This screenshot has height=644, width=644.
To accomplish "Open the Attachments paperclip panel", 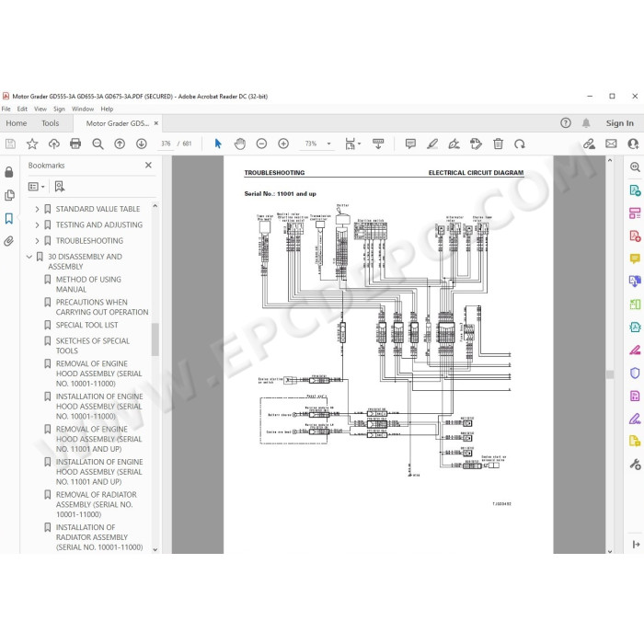I will [x=8, y=241].
